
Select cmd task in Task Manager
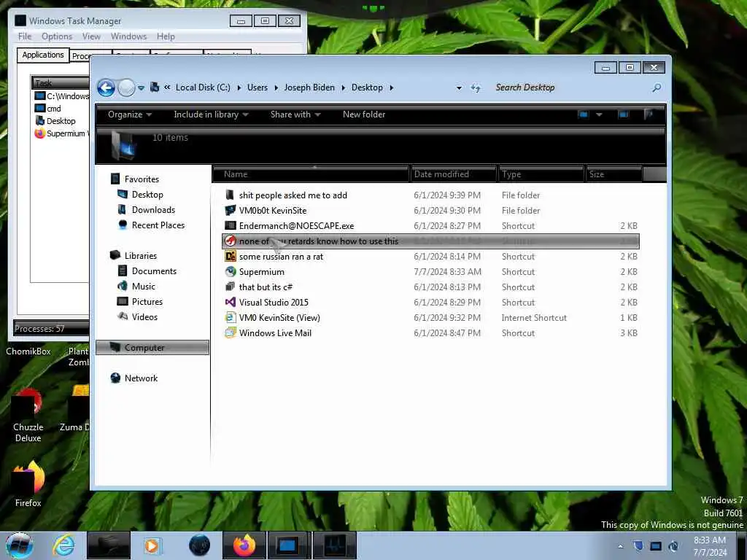click(x=53, y=109)
